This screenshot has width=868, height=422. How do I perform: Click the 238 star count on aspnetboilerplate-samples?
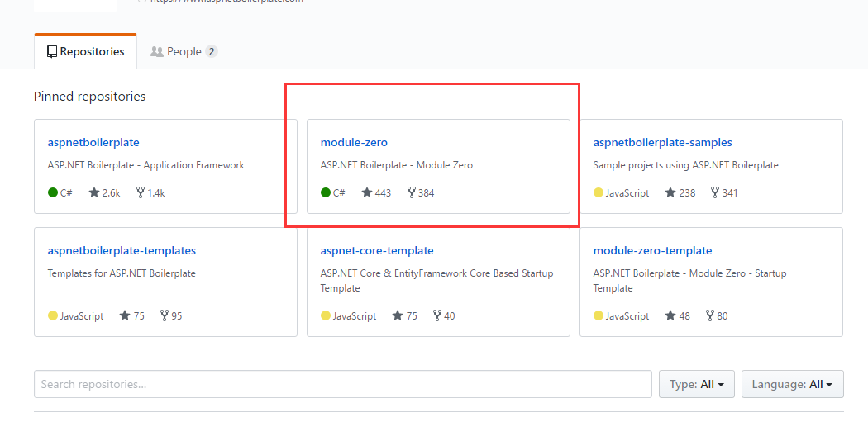[x=687, y=193]
